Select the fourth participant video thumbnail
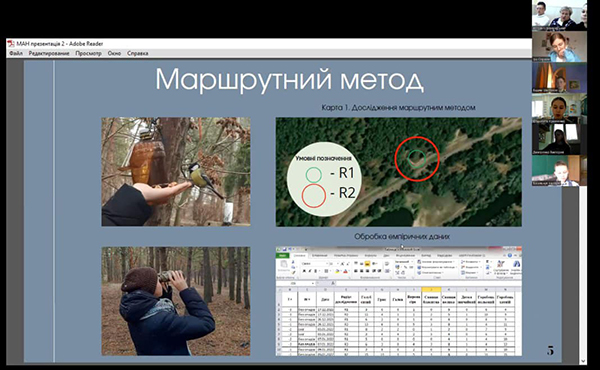600x370 pixels. point(559,109)
